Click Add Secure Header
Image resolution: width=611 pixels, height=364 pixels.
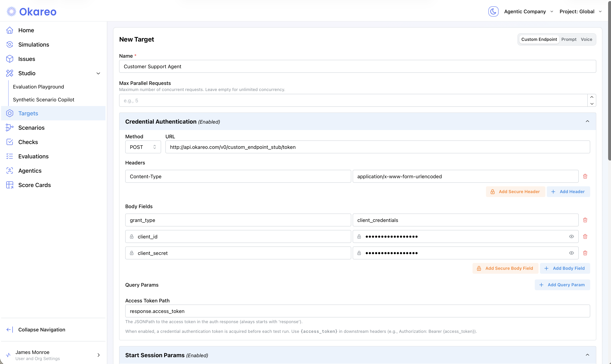515,191
